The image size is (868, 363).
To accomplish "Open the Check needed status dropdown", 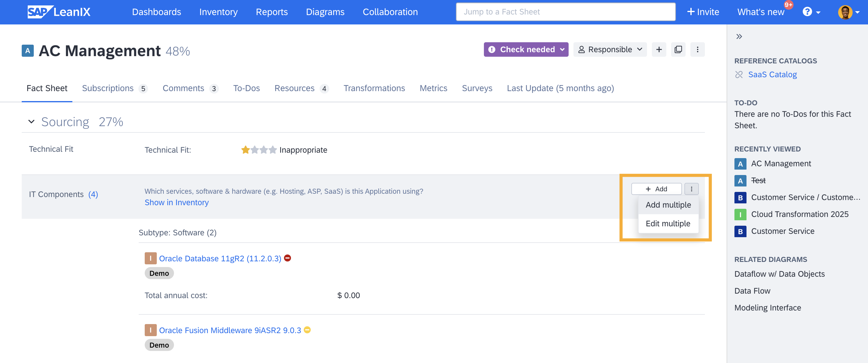I will (526, 49).
